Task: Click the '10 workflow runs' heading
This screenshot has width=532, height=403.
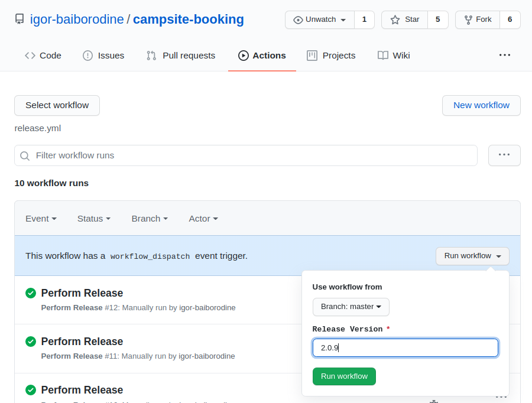Action: click(x=51, y=183)
